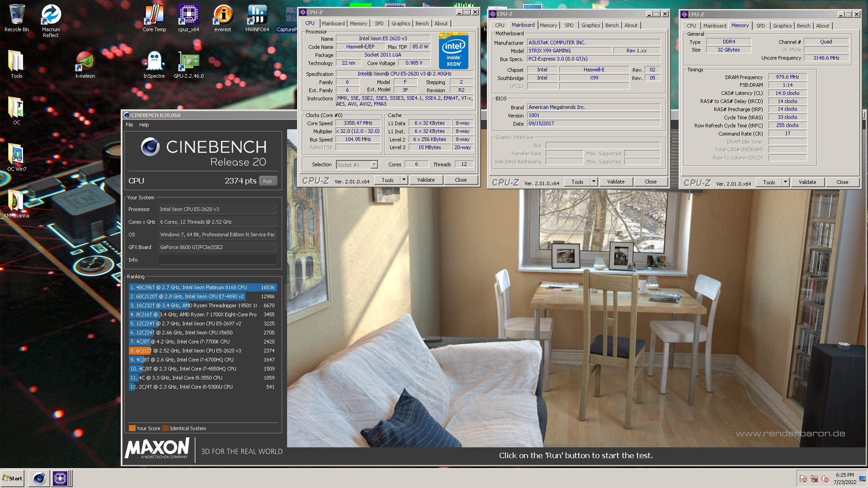Launch GPU-Z.2.46.0 desktop icon
The height and width of the screenshot is (488, 868).
[x=189, y=64]
